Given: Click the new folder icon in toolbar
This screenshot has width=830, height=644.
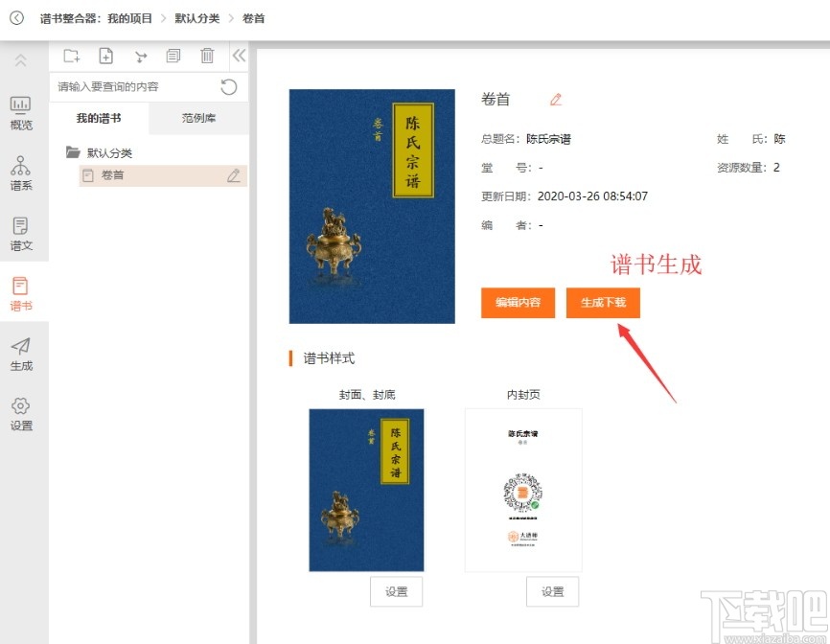Looking at the screenshot, I should [x=72, y=56].
